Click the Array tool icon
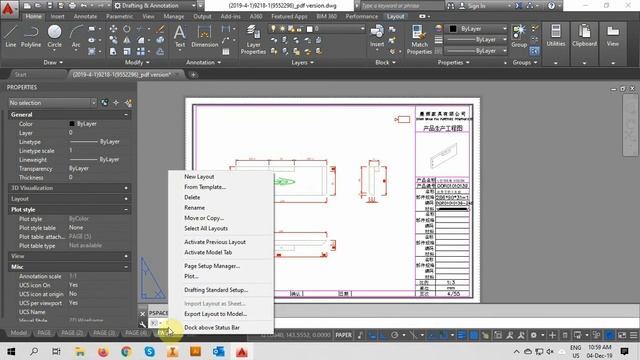The width and height of the screenshot is (640, 360). 141,51
